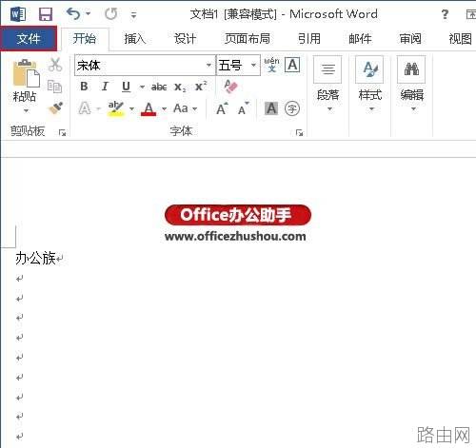Switch to the 引用 (References) tab
This screenshot has width=476, height=448.
[309, 39]
